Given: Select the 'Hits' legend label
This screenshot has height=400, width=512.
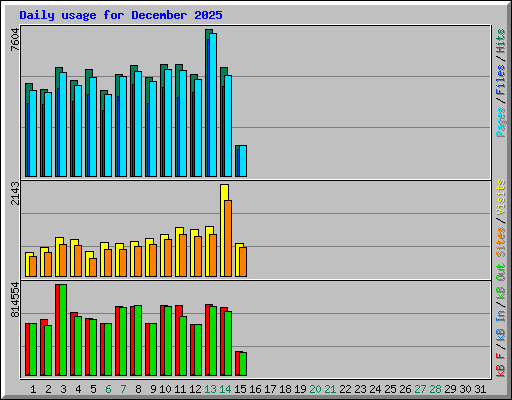Looking at the screenshot, I should tap(501, 41).
